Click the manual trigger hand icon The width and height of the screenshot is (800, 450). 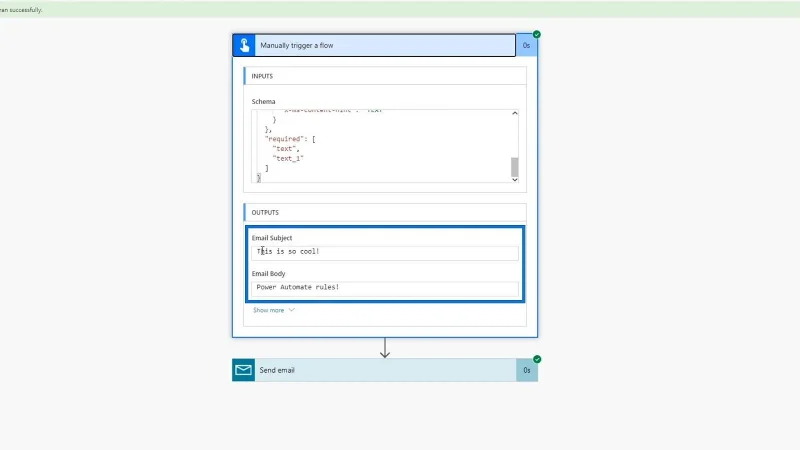click(244, 45)
